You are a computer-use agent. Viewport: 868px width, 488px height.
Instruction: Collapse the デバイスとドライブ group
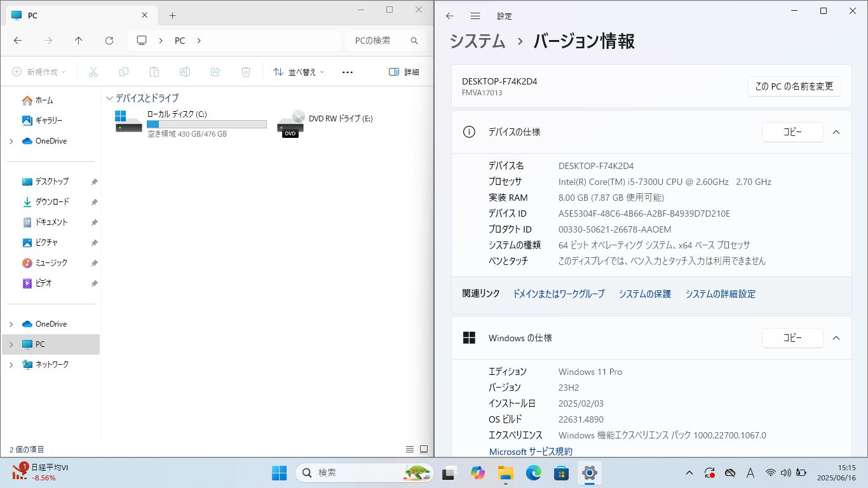109,98
